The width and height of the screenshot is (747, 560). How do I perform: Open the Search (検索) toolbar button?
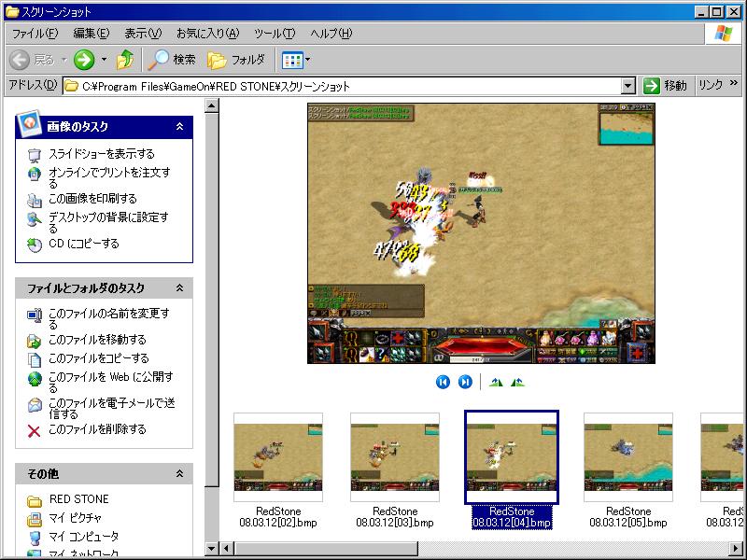coord(173,60)
